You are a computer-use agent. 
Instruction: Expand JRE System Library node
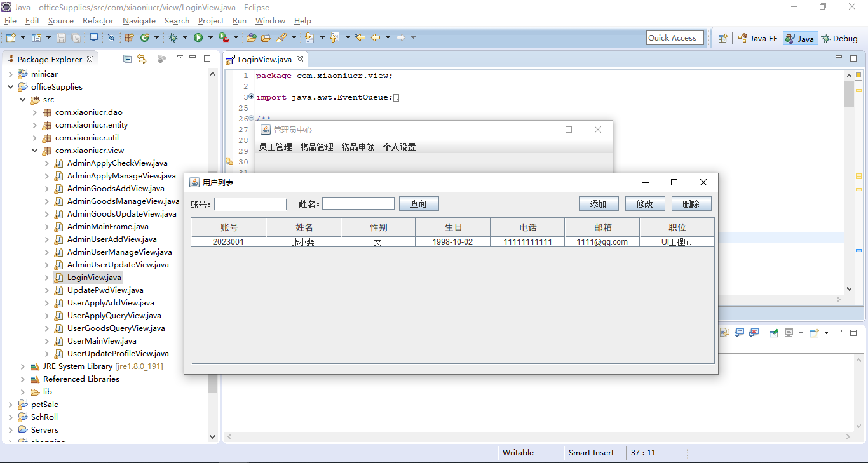pos(23,366)
